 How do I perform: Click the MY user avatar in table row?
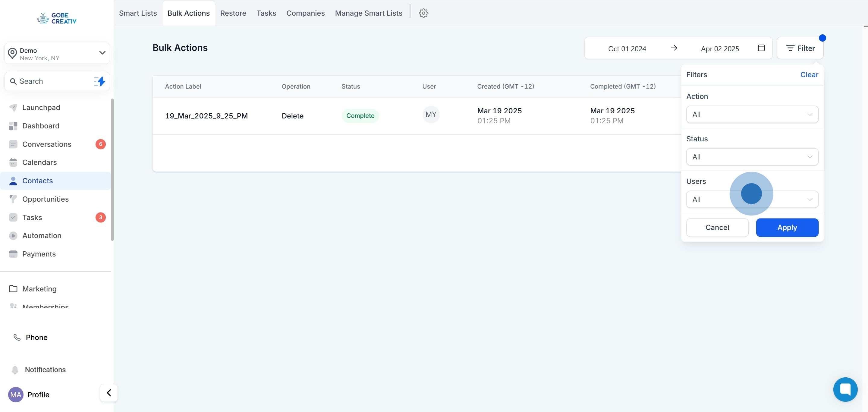coord(431,115)
